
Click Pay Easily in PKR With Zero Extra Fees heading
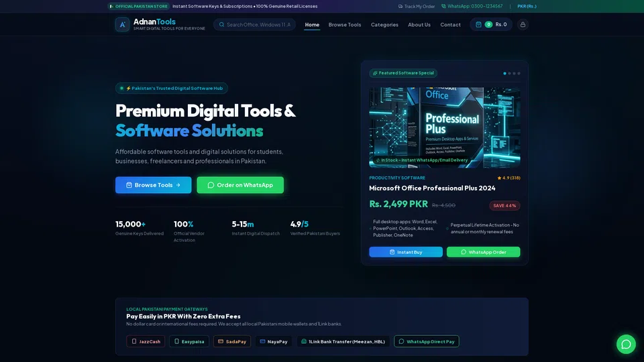click(x=183, y=316)
